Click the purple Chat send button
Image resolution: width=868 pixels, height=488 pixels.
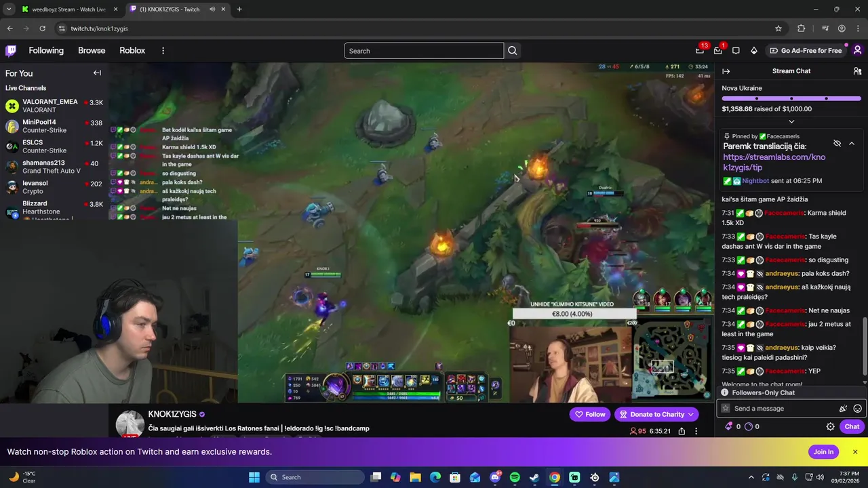(x=852, y=426)
